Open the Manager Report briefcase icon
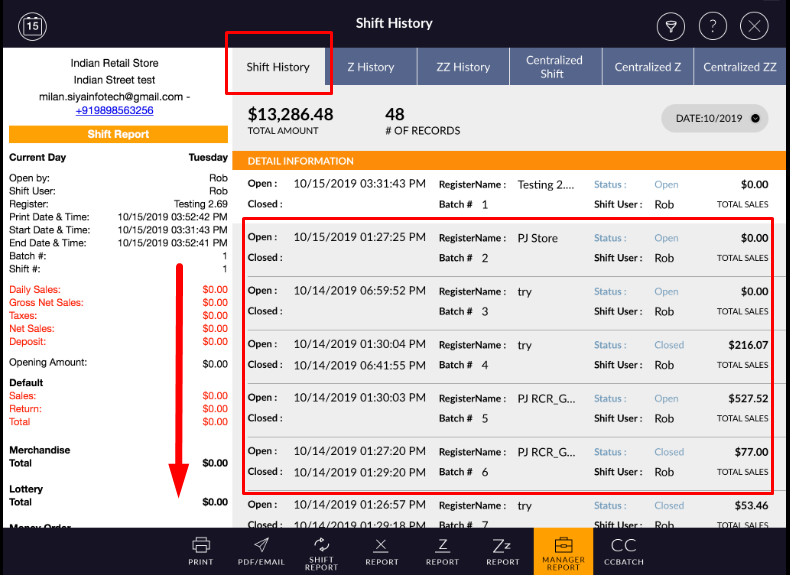Image resolution: width=790 pixels, height=575 pixels. 563,552
